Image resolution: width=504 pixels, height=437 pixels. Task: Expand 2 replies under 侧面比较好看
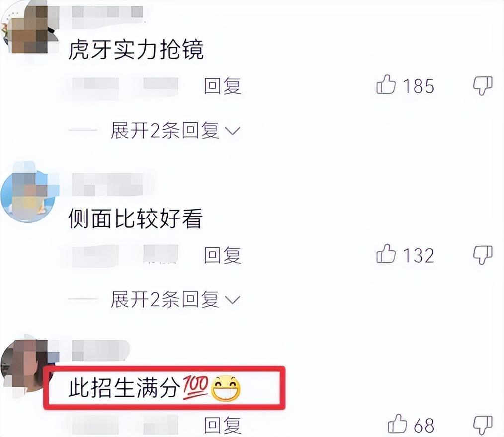tap(175, 299)
